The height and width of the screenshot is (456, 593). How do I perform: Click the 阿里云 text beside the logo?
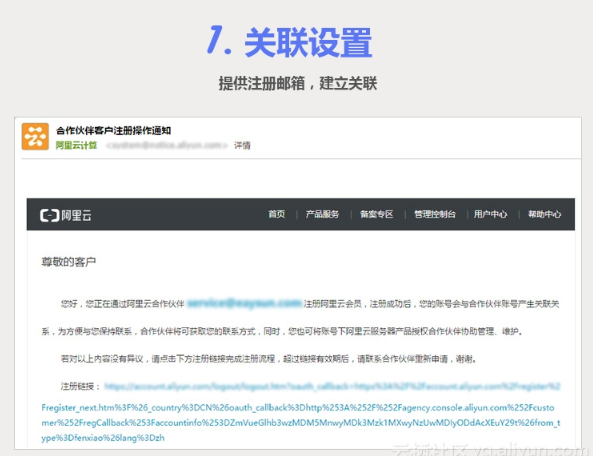[x=76, y=215]
